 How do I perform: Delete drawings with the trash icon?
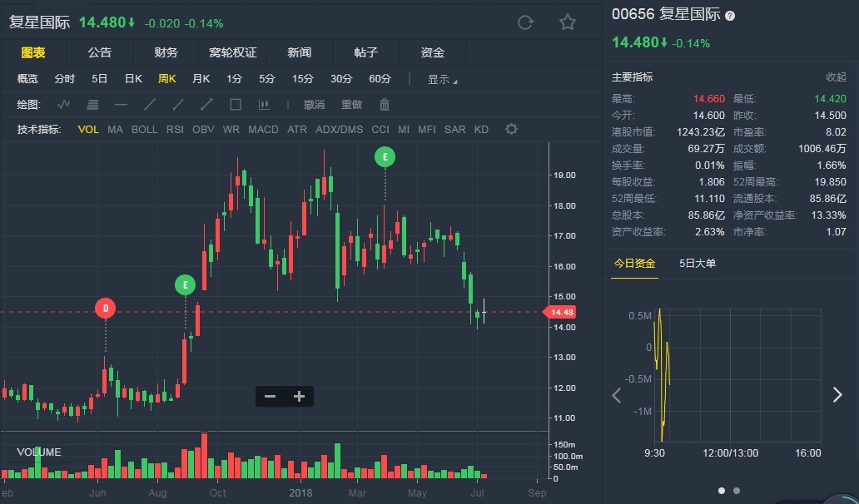point(385,105)
